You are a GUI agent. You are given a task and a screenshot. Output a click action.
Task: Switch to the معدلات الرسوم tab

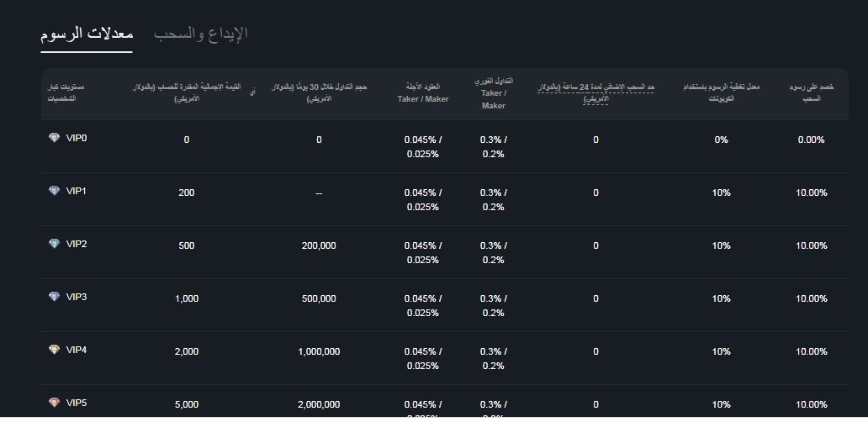(x=87, y=34)
